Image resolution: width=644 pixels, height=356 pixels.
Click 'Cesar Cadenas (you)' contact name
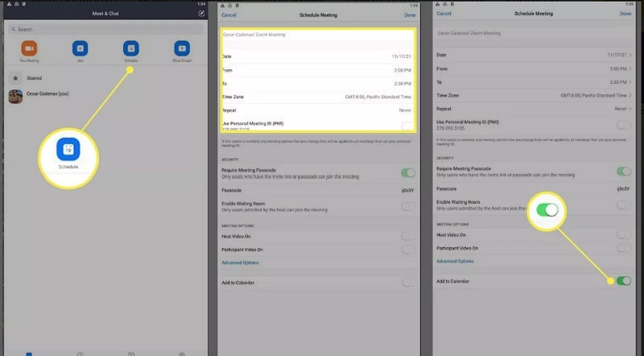pyautogui.click(x=47, y=93)
